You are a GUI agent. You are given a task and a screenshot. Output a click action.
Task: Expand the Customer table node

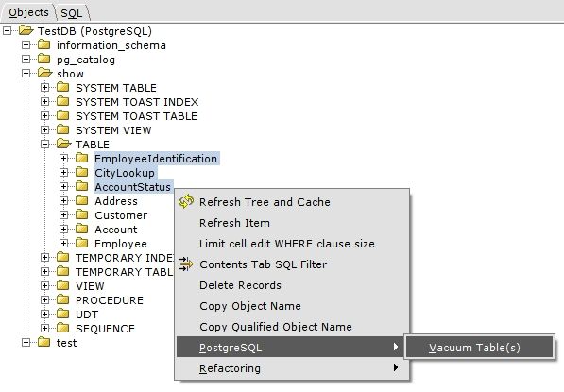click(63, 215)
